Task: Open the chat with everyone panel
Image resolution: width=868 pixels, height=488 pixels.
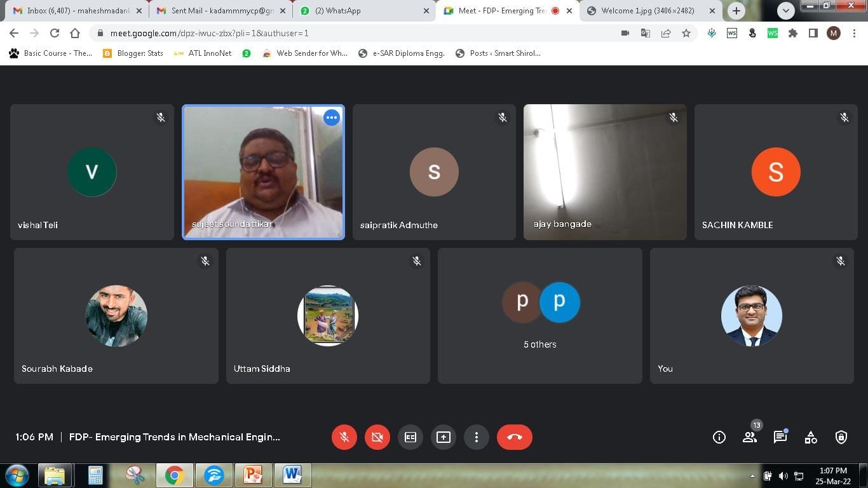Action: [x=780, y=437]
